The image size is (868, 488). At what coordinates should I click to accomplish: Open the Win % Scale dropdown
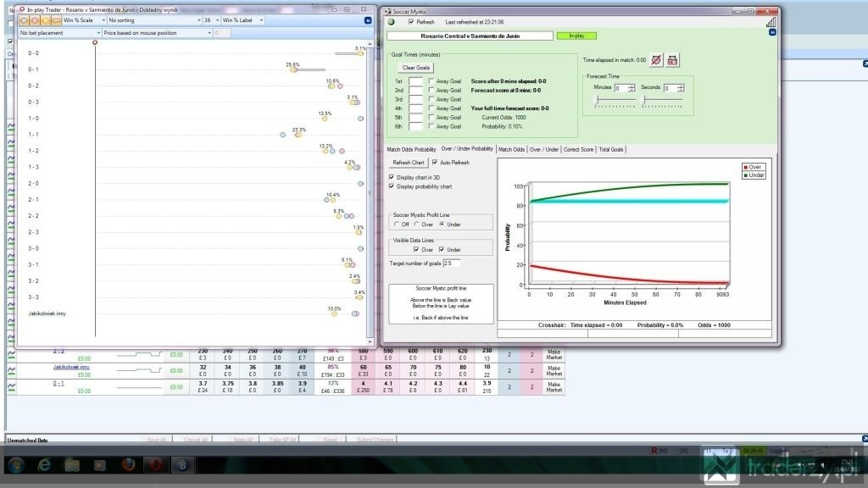(x=84, y=20)
